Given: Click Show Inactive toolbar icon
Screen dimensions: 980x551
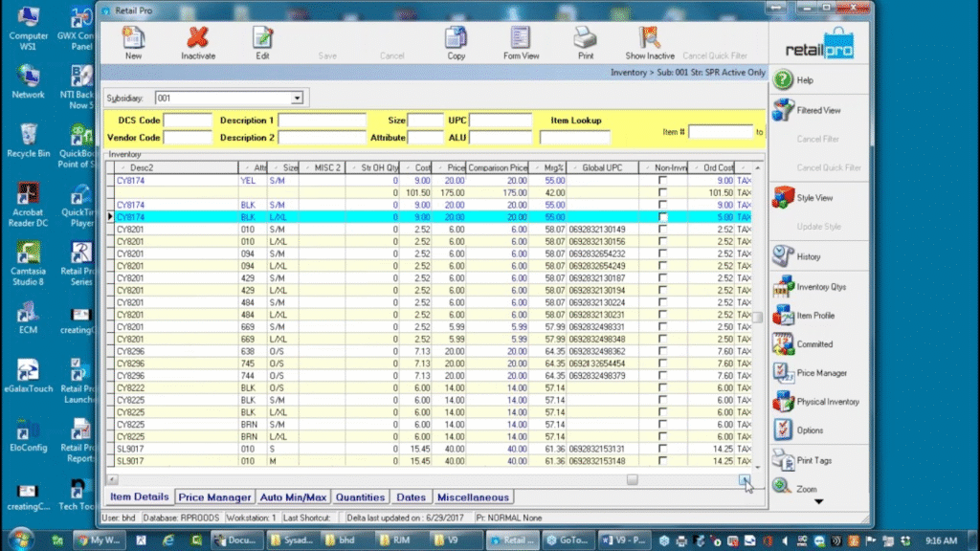Looking at the screenshot, I should click(x=650, y=38).
